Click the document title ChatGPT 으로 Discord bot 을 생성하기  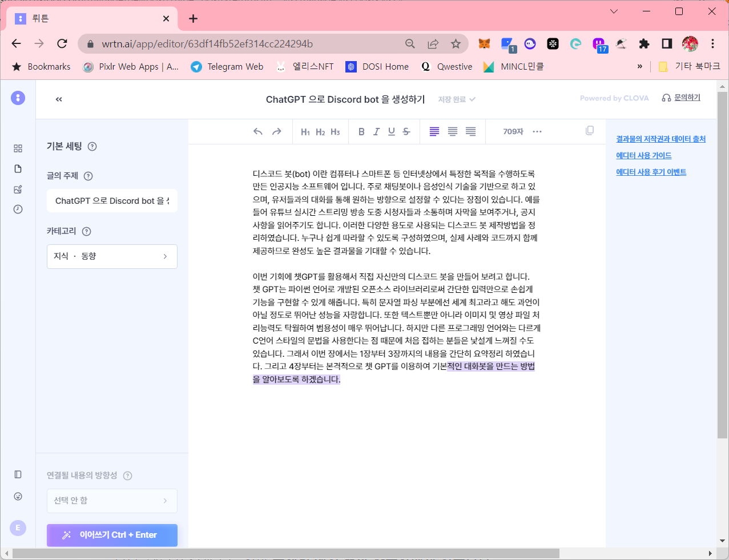click(345, 99)
